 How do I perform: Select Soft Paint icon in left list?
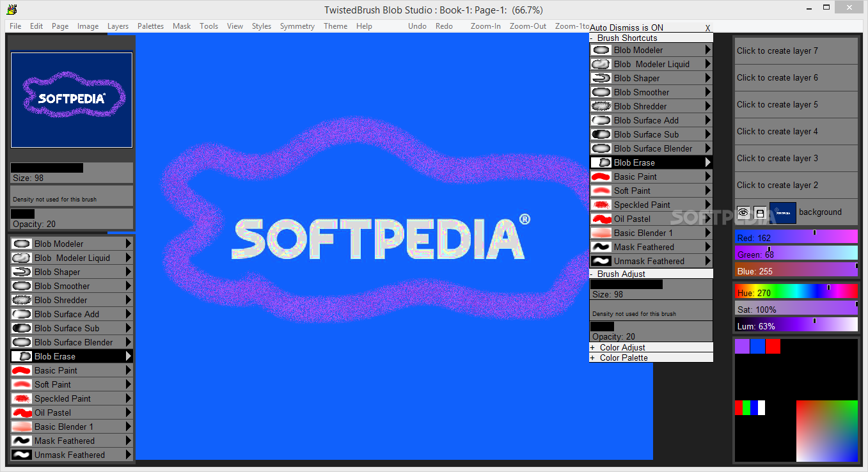(x=22, y=384)
